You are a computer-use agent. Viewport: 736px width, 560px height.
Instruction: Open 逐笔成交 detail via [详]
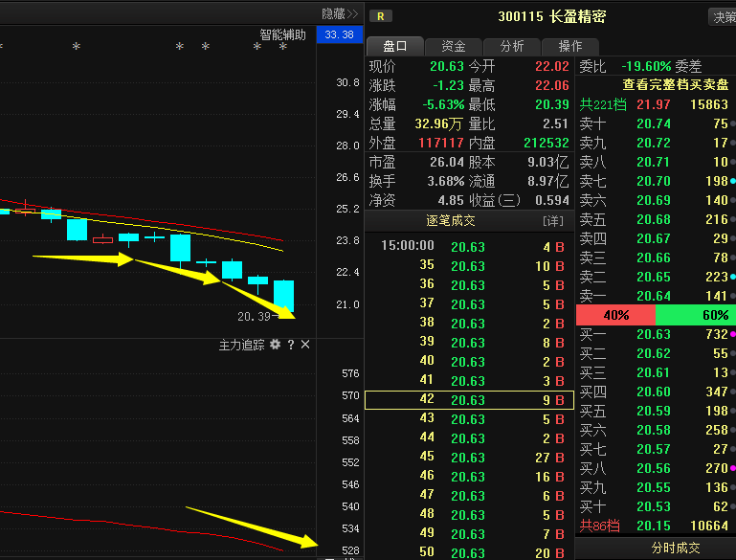pos(553,220)
